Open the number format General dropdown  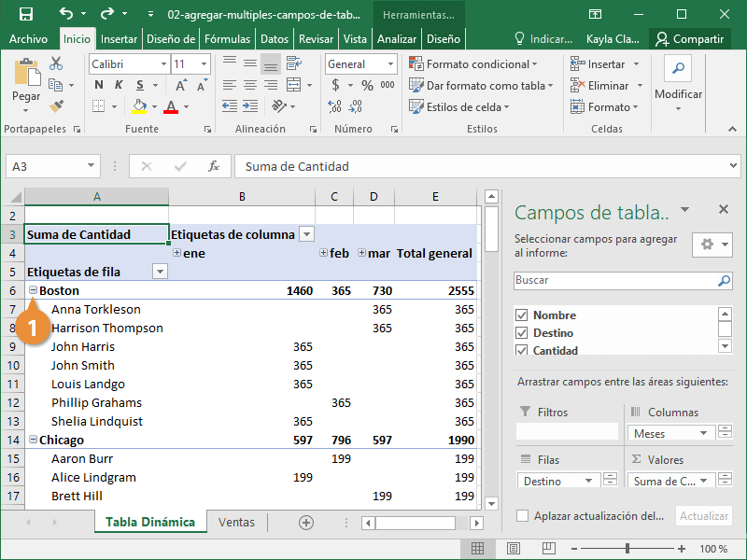click(390, 63)
